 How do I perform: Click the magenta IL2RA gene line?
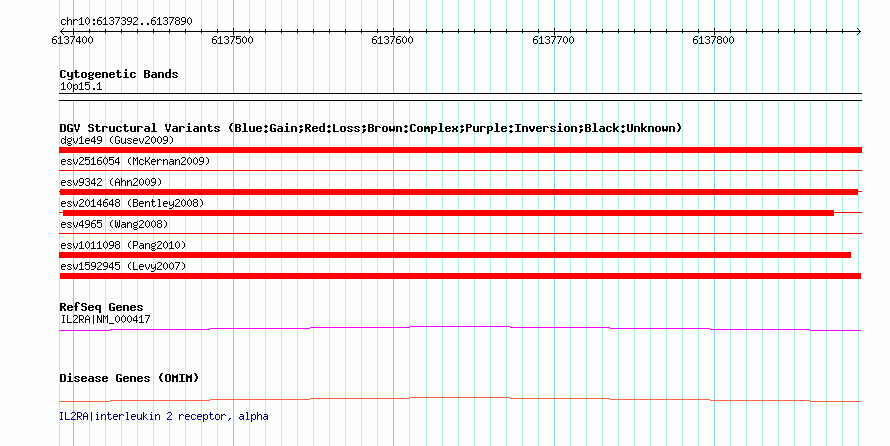tap(460, 327)
